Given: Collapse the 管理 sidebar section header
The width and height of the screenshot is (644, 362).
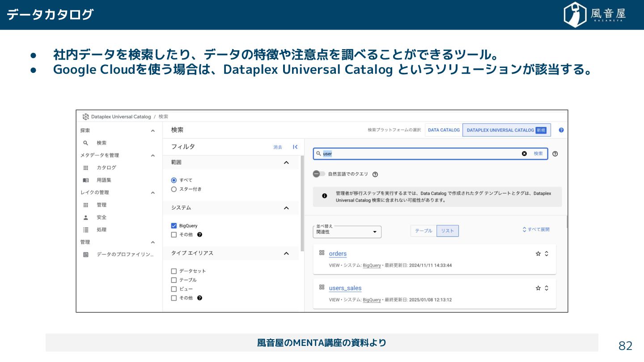Looking at the screenshot, I should [153, 242].
